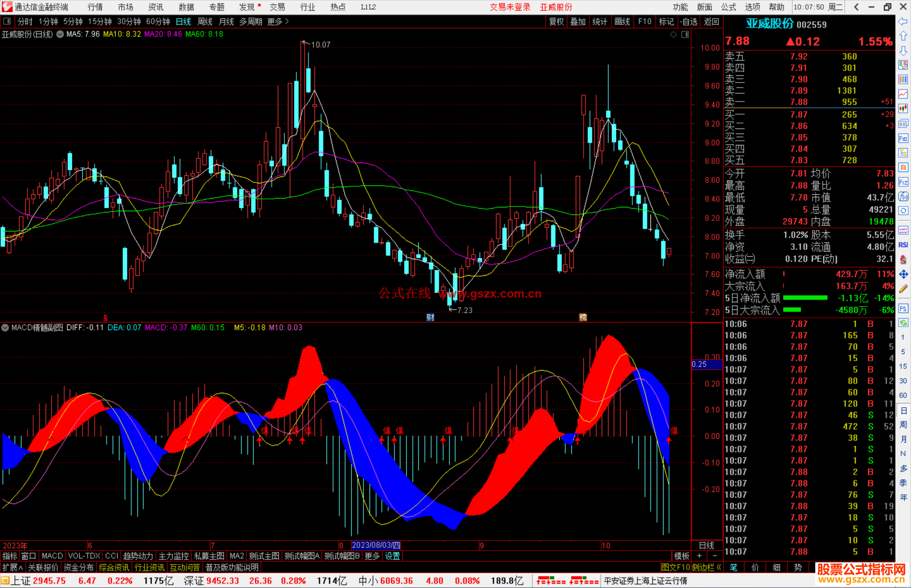Click the red S dollar sidebar icon

[x=903, y=260]
